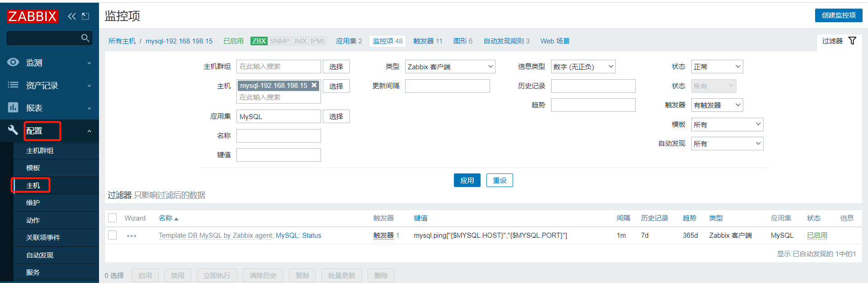The height and width of the screenshot is (283, 868).
Task: Check the MySQL: Status item checkbox
Action: [113, 235]
